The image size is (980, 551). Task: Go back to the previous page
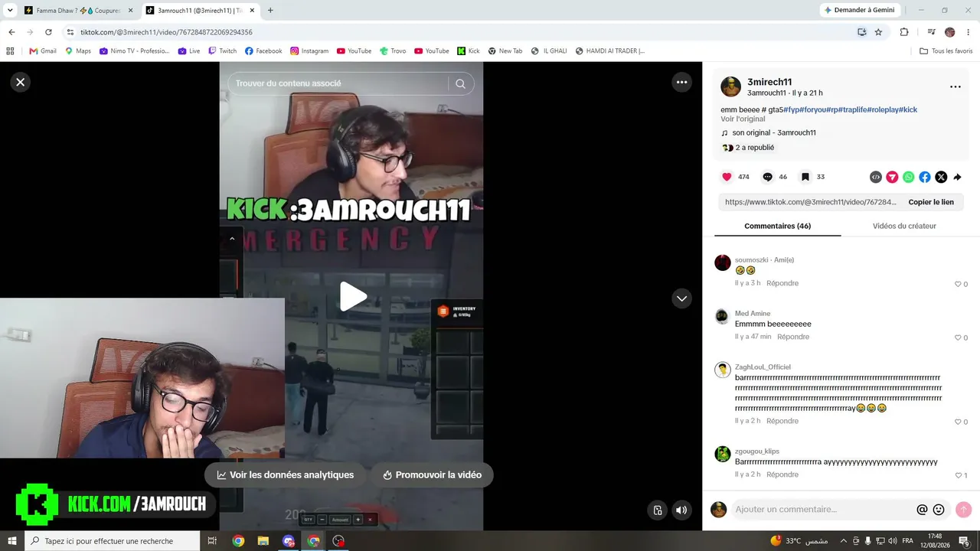11,32
